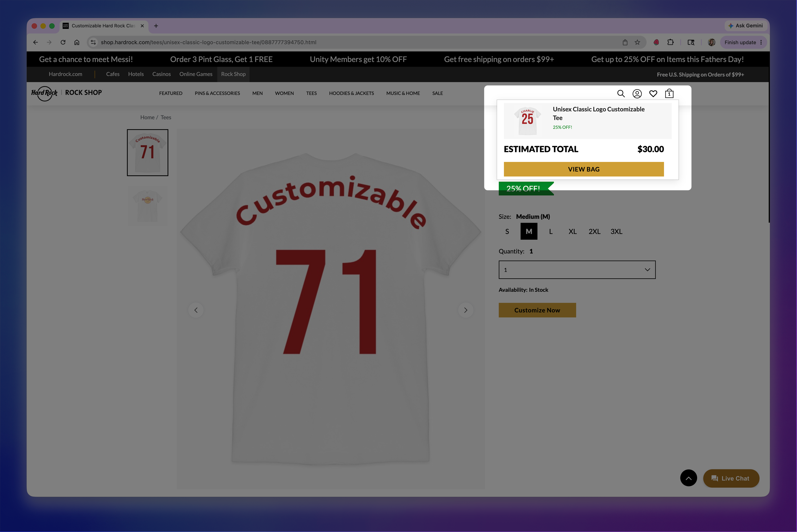This screenshot has height=532, width=797.
Task: Open the extensions puzzle icon
Action: [x=670, y=42]
